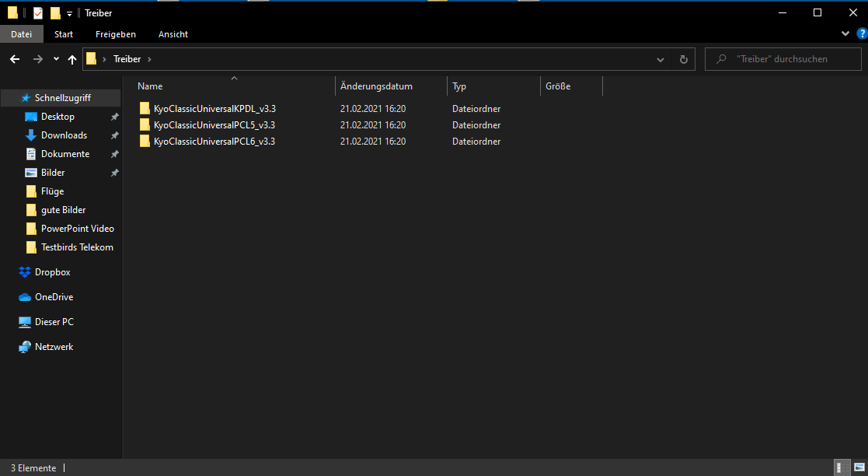Click the properties quick access icon
The height and width of the screenshot is (476, 868).
click(x=37, y=12)
